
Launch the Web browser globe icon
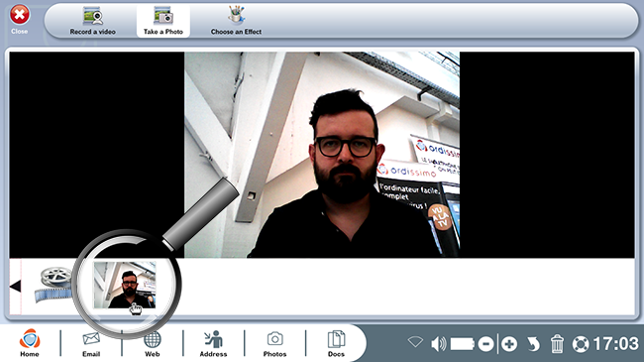[x=152, y=343]
